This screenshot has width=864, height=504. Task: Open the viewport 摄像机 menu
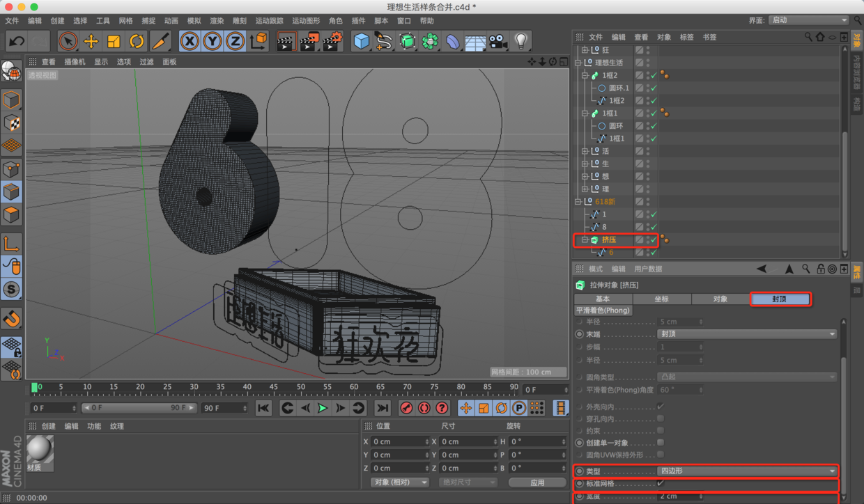[75, 62]
